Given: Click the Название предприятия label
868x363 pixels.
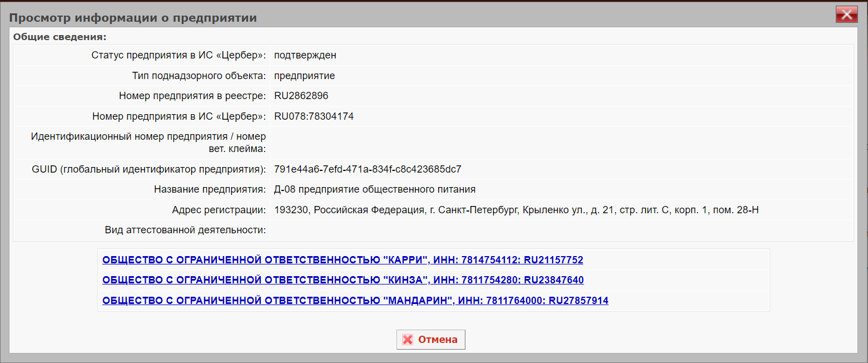Looking at the screenshot, I should (x=210, y=189).
